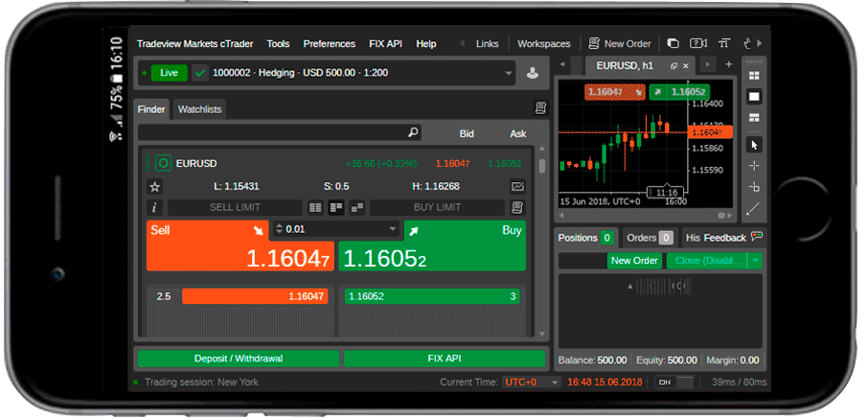Show previous toolbar items left of Links

[462, 44]
